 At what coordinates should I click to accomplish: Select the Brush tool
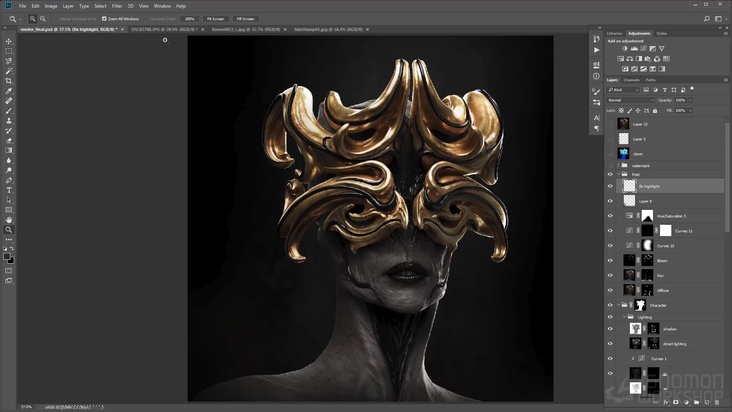coord(9,111)
